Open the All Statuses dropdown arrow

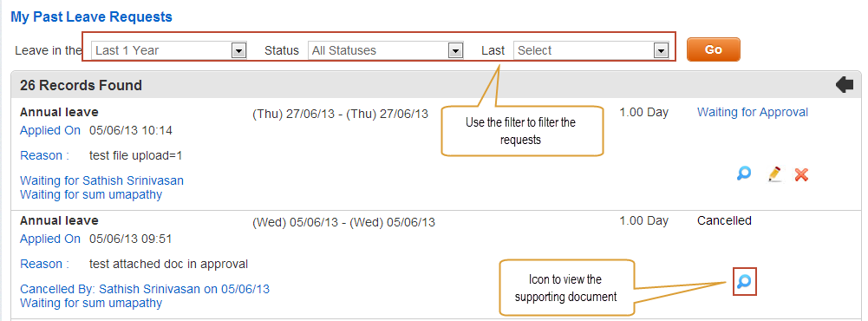point(455,51)
